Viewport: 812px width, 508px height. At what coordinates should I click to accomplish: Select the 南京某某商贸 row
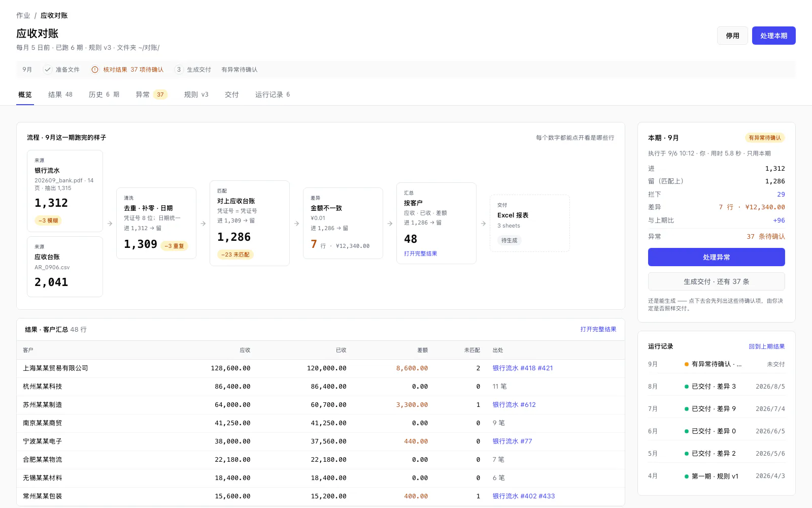pos(320,423)
